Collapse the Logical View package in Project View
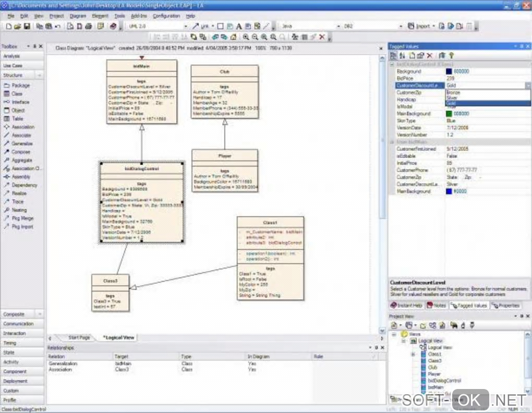532x413 pixels. click(403, 341)
